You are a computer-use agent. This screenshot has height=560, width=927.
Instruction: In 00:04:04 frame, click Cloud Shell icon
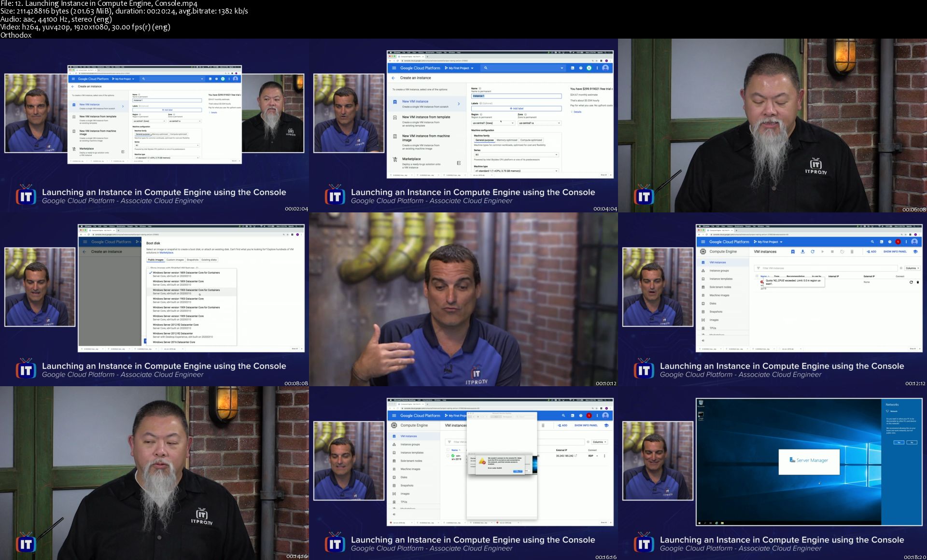tap(573, 68)
